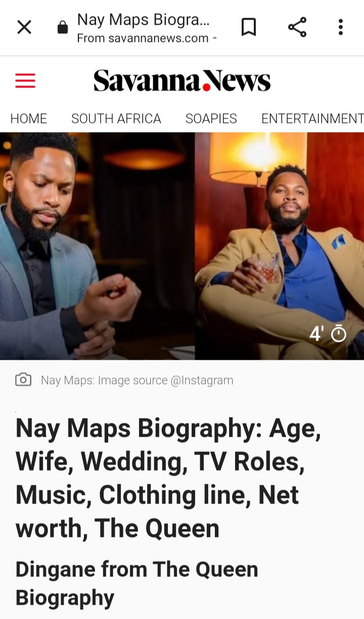Tap the lock icon for site security
This screenshot has width=364, height=619.
pos(62,27)
